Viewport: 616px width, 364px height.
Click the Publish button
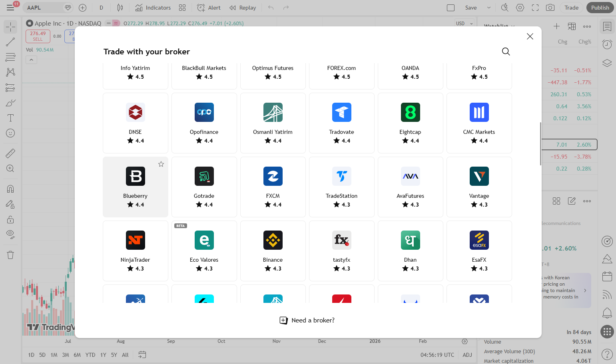tap(600, 8)
